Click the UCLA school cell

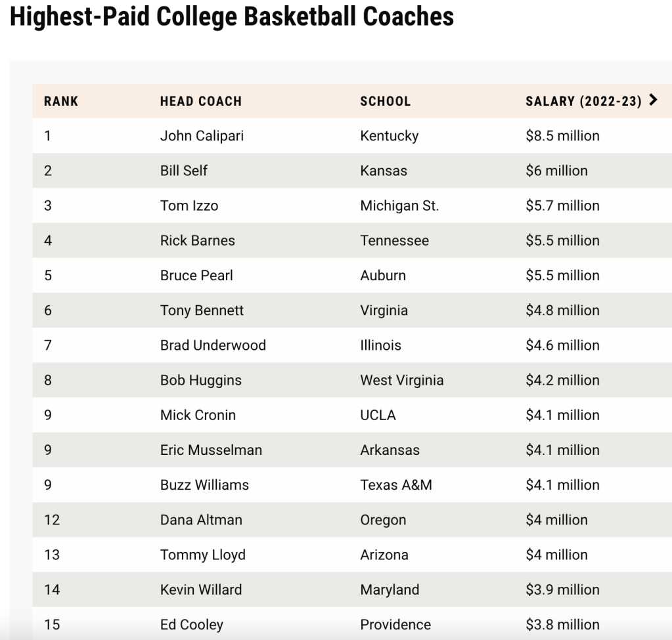(x=378, y=415)
